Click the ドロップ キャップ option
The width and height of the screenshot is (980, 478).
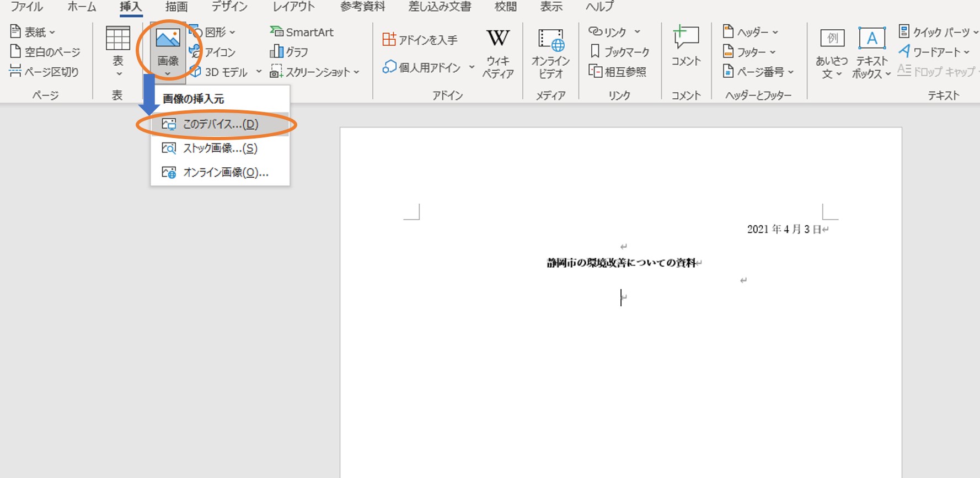[937, 72]
